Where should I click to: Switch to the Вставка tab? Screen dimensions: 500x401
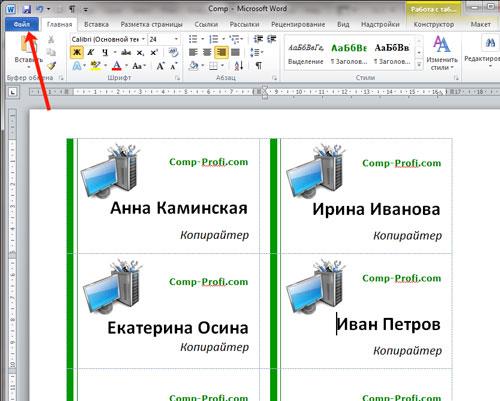(x=96, y=24)
